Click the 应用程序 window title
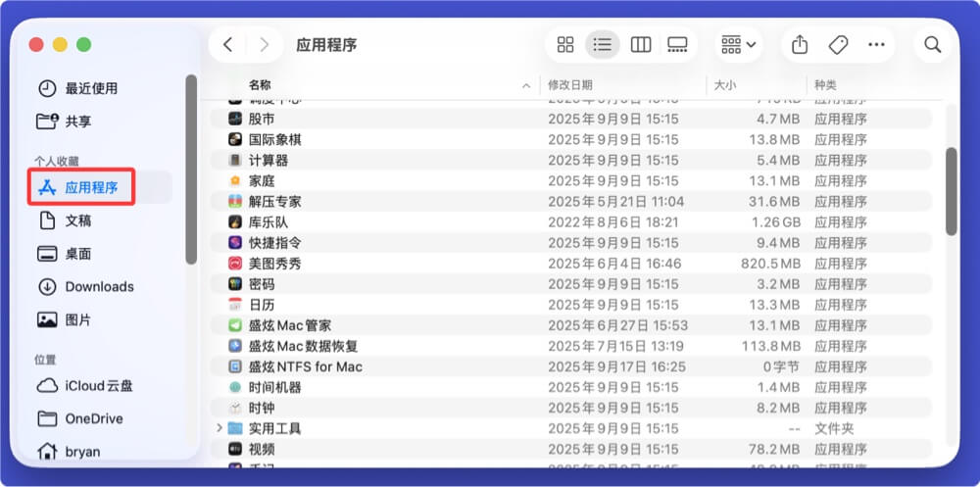This screenshot has width=980, height=487. (x=326, y=45)
